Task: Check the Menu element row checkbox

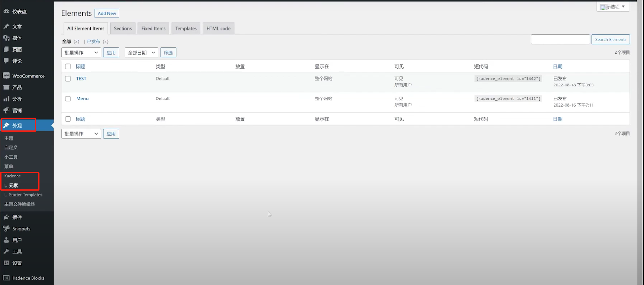Action: (x=68, y=99)
